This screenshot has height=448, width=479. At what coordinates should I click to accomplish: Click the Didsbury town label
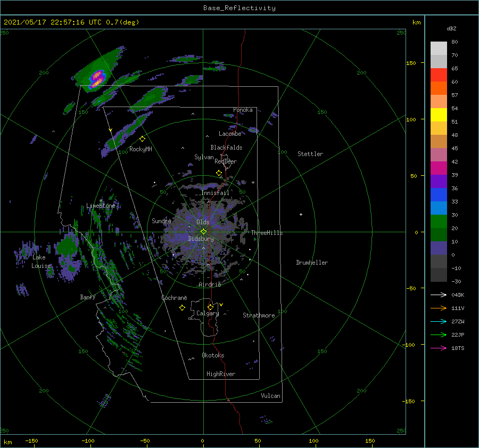(201, 239)
